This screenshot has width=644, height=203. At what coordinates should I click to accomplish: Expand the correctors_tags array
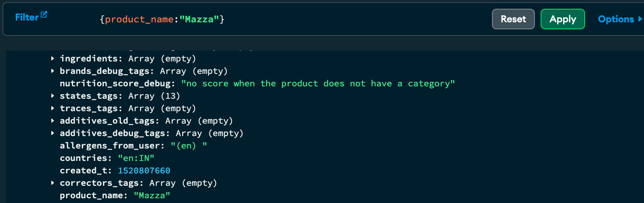coord(53,183)
